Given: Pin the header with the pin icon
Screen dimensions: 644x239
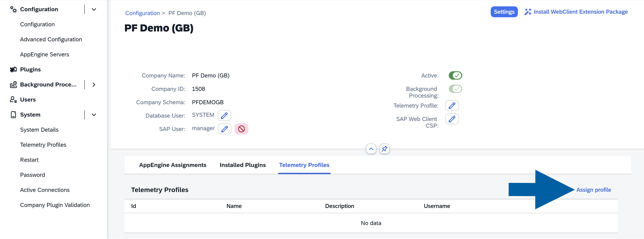Looking at the screenshot, I should [x=384, y=149].
